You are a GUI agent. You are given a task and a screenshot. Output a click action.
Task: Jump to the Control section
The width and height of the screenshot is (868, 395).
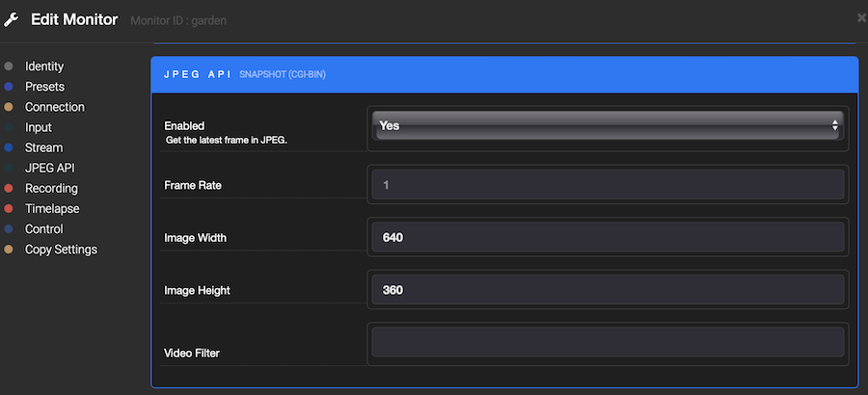click(x=44, y=229)
